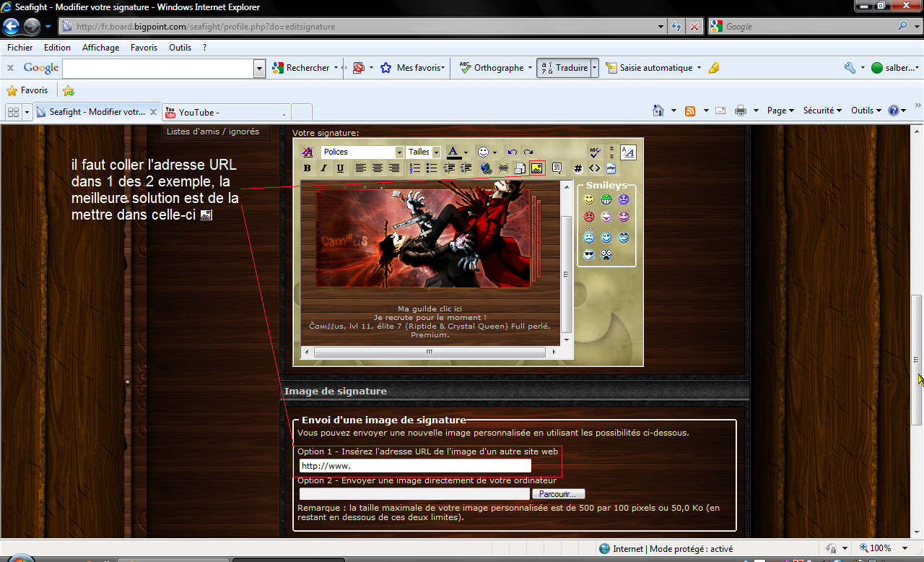Click the Remove formatting icon in editor
This screenshot has height=562, width=924.
[x=307, y=152]
